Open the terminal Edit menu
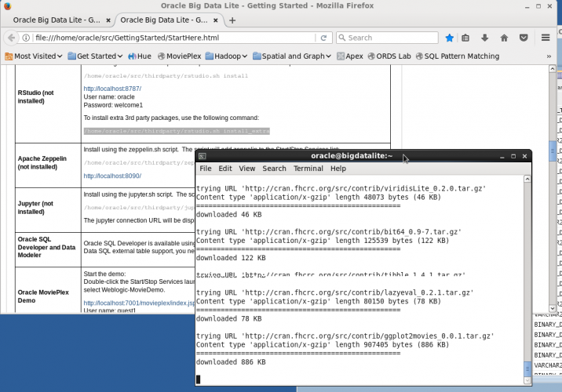This screenshot has width=562, height=392. coord(225,169)
